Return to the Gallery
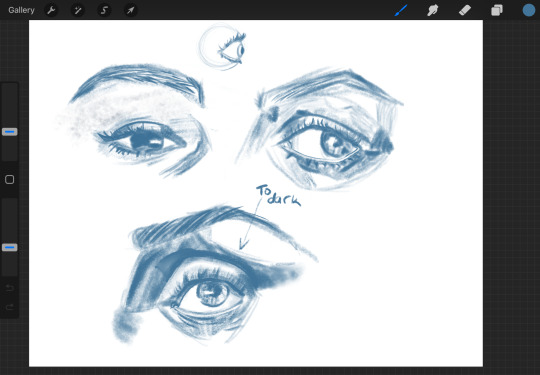Image resolution: width=540 pixels, height=375 pixels. (21, 10)
